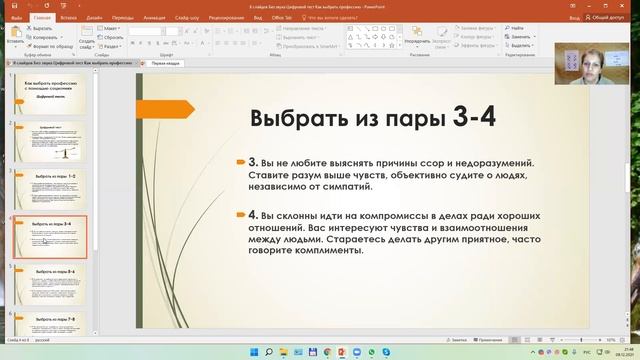Select slide 5 thumbnail Выбрать из пары 5-6

tap(50, 284)
